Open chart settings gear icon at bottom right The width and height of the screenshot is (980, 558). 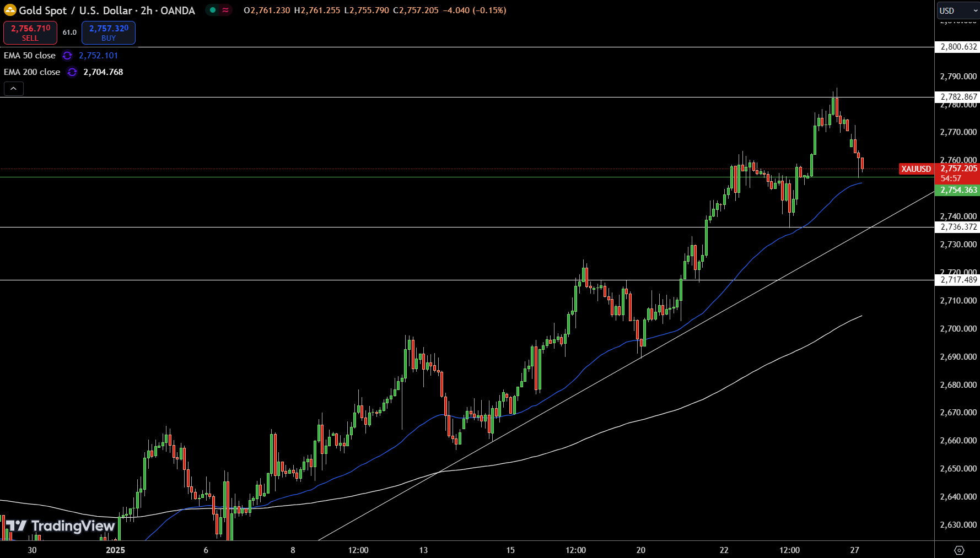click(959, 550)
